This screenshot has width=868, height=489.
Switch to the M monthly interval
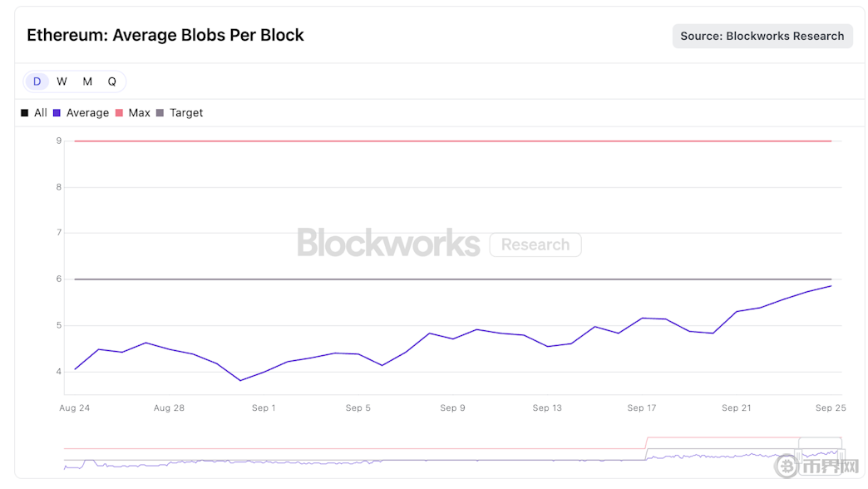[x=87, y=81]
